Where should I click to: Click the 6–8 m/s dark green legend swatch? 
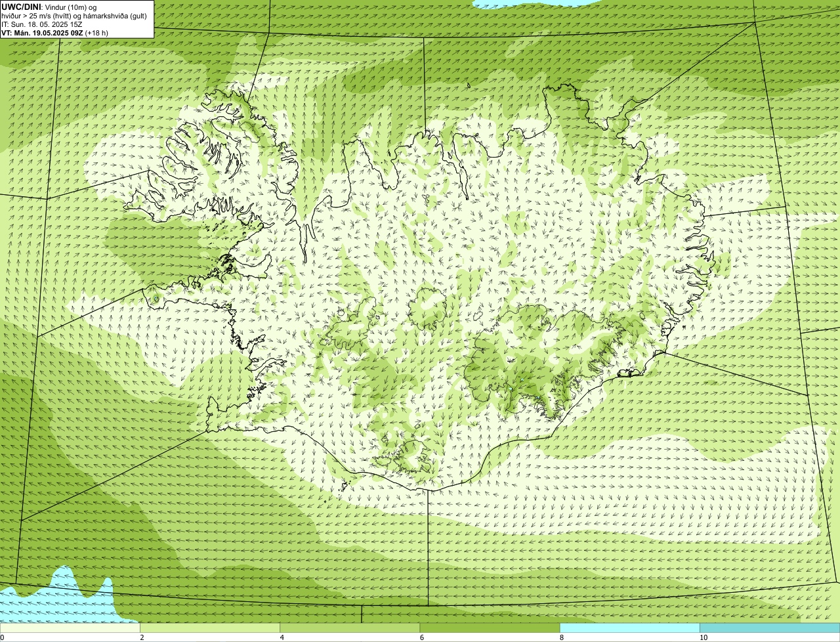click(490, 628)
